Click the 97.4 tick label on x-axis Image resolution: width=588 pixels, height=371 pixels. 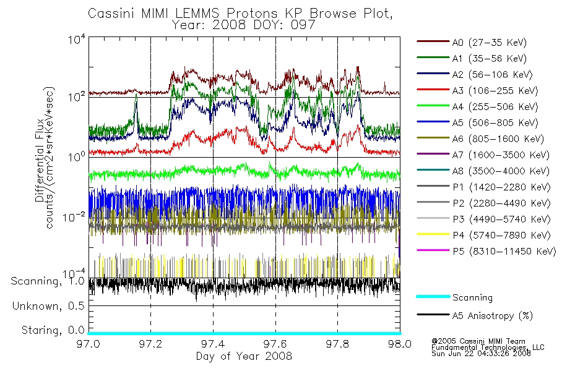click(213, 344)
